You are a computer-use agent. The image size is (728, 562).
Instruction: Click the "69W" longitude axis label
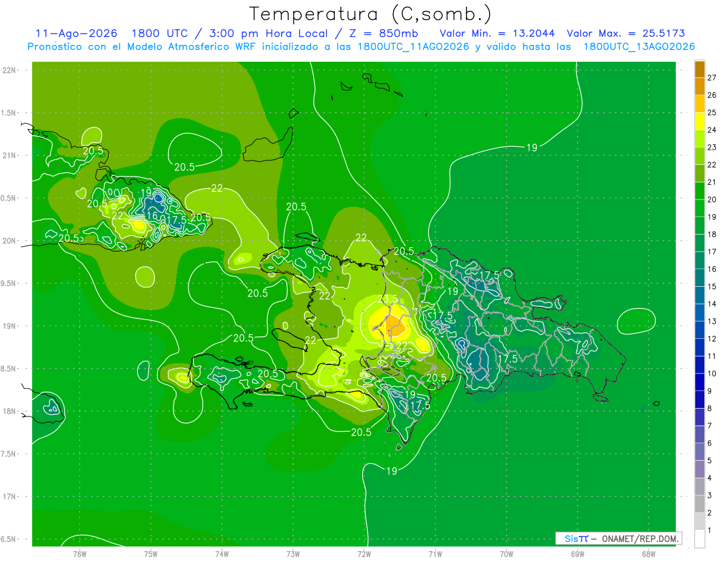[x=577, y=554]
